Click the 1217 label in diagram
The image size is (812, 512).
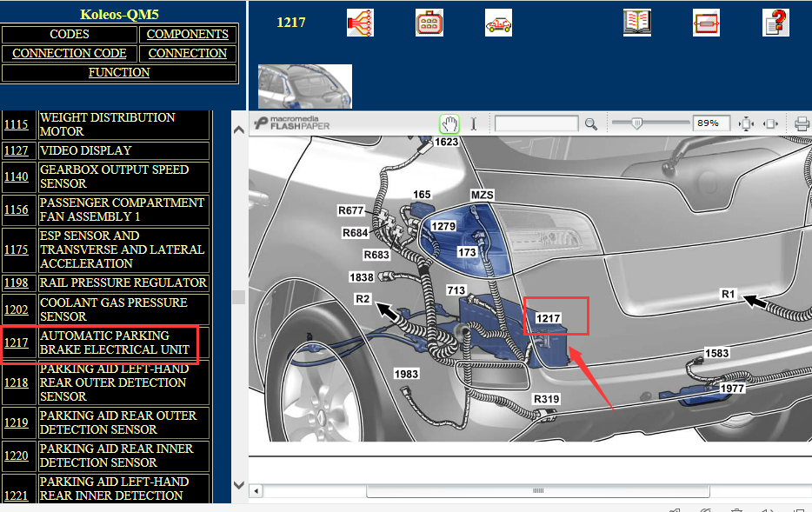[548, 318]
